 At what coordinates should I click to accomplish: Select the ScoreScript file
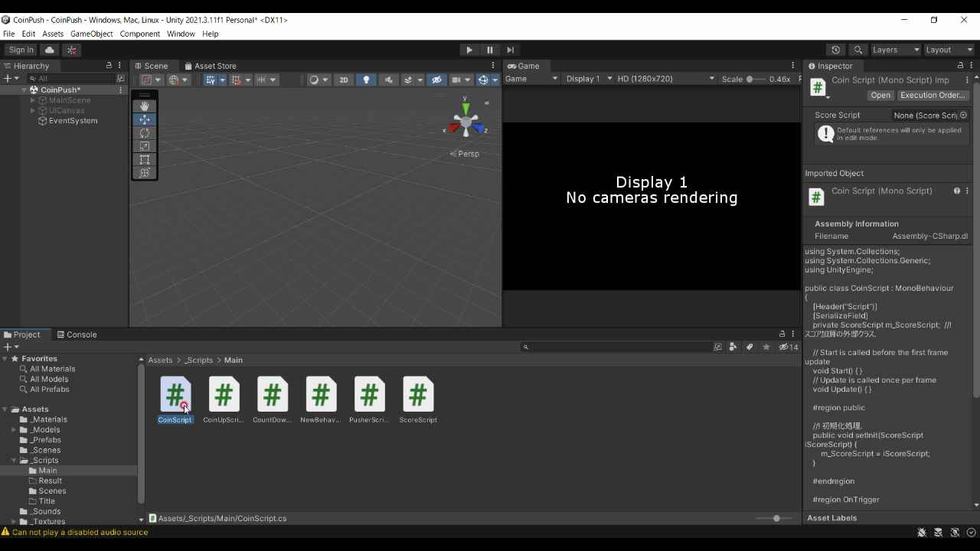click(418, 400)
